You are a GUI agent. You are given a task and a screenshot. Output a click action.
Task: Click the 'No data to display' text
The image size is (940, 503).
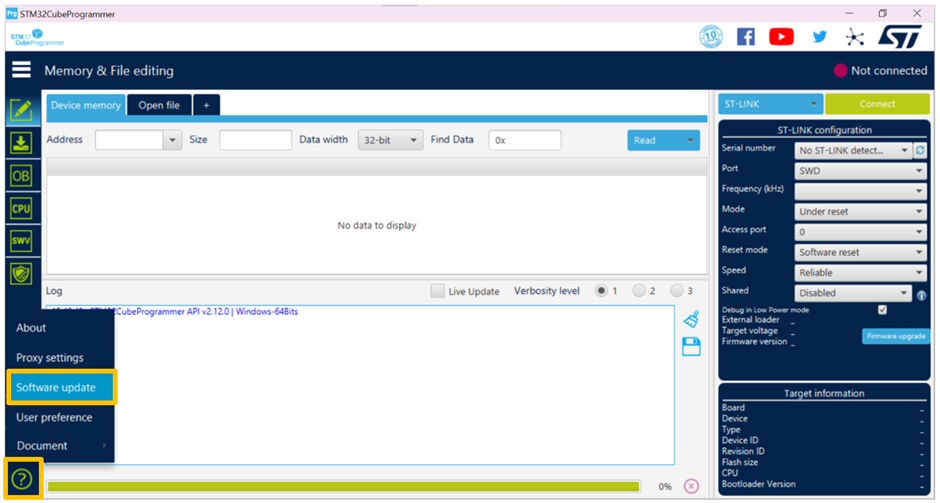tap(376, 225)
